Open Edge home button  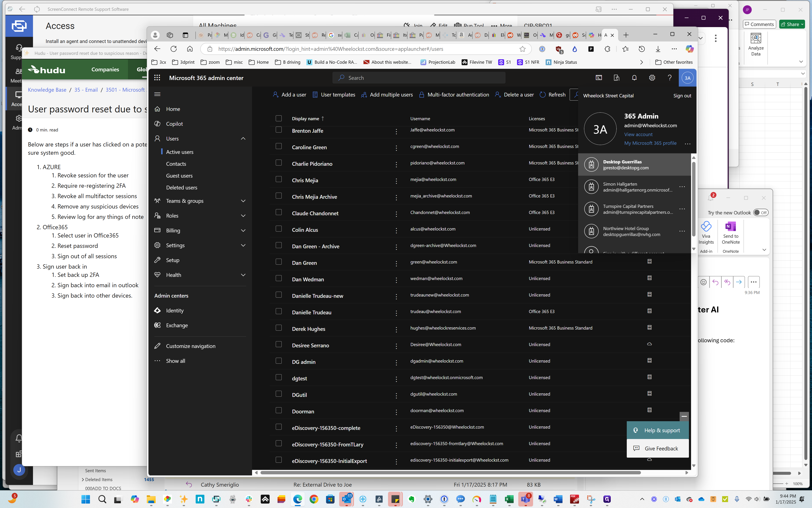(190, 49)
